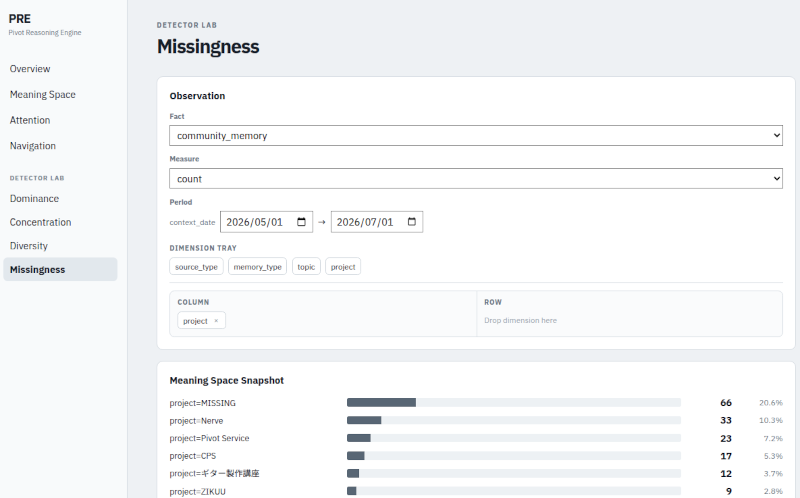Remove the project chip from Column
Screen dimensions: 800x498
click(216, 321)
